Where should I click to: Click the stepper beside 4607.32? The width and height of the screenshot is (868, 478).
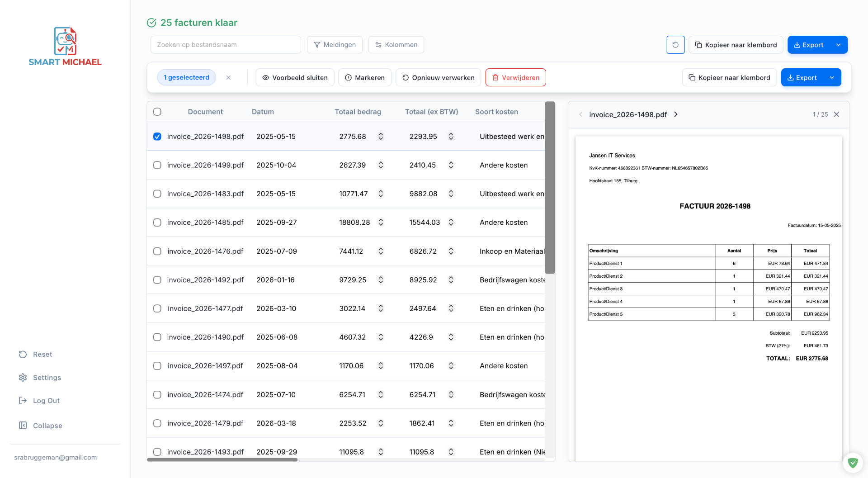pos(381,337)
